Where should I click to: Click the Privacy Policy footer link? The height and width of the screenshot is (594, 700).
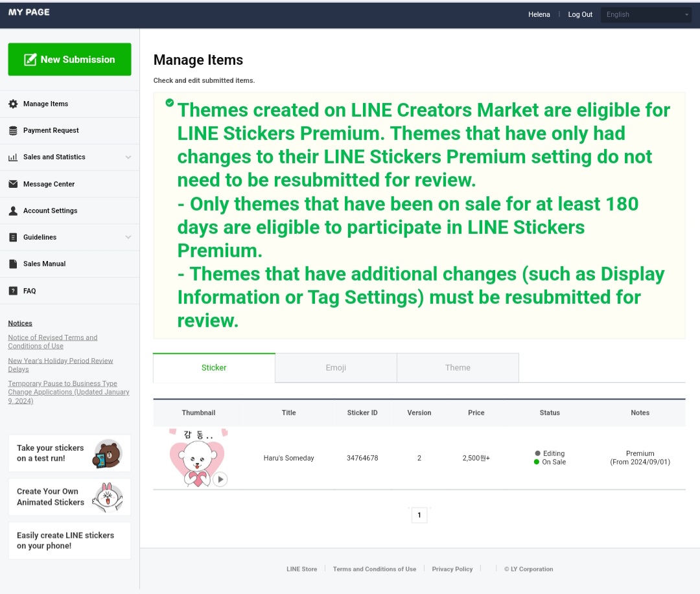pyautogui.click(x=452, y=569)
